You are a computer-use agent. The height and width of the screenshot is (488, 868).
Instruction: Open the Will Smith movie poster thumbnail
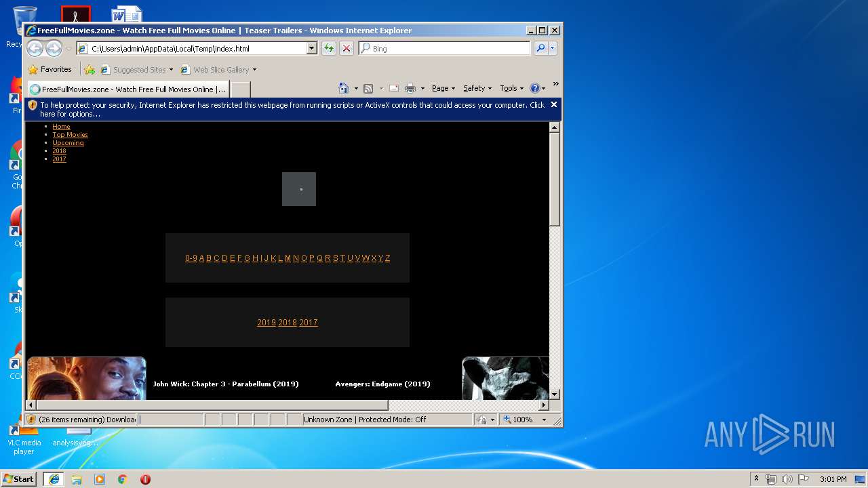click(86, 378)
